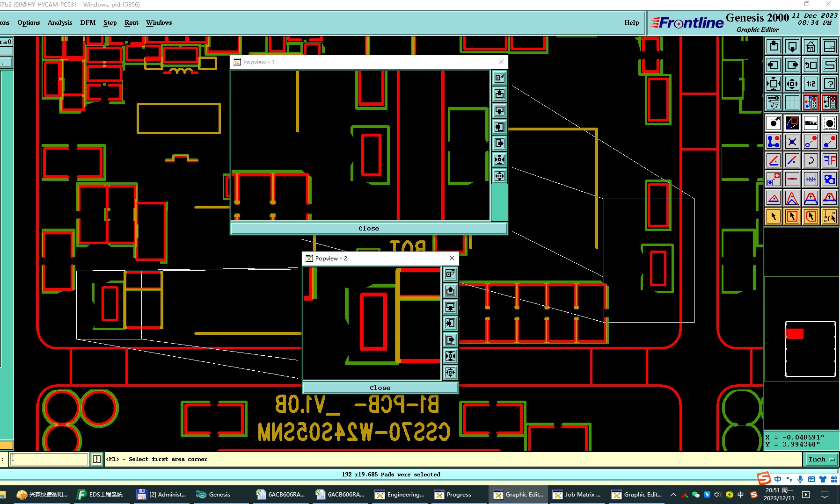Screen dimensions: 840x504
Task: Switch to Progress taskbar window
Action: pyautogui.click(x=453, y=494)
